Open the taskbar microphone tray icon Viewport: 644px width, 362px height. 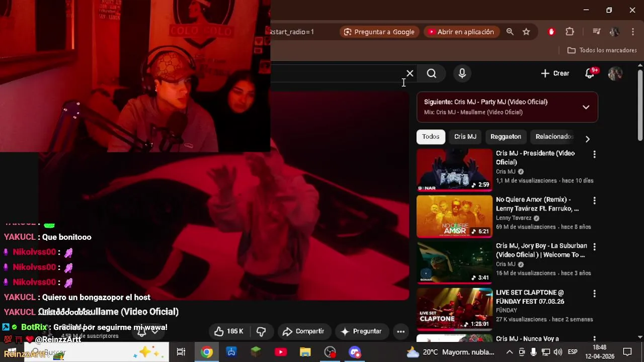tap(534, 352)
